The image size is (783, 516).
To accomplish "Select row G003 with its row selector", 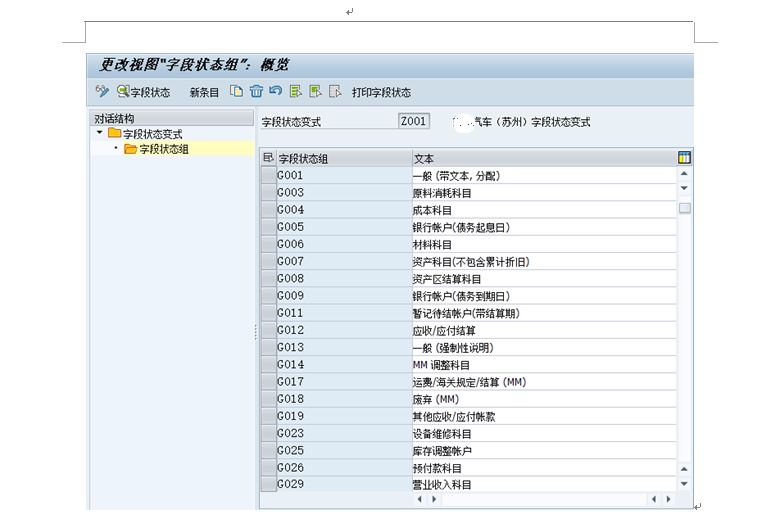I will (x=269, y=193).
